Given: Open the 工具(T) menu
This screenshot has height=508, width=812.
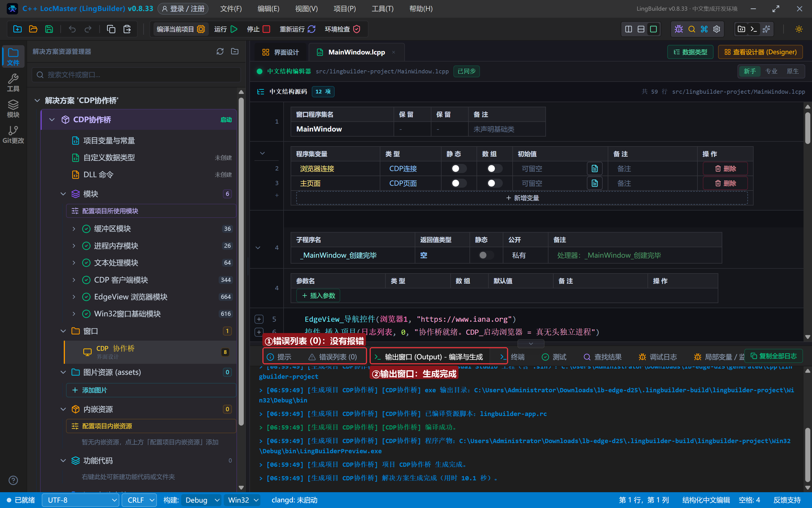Looking at the screenshot, I should pyautogui.click(x=383, y=9).
